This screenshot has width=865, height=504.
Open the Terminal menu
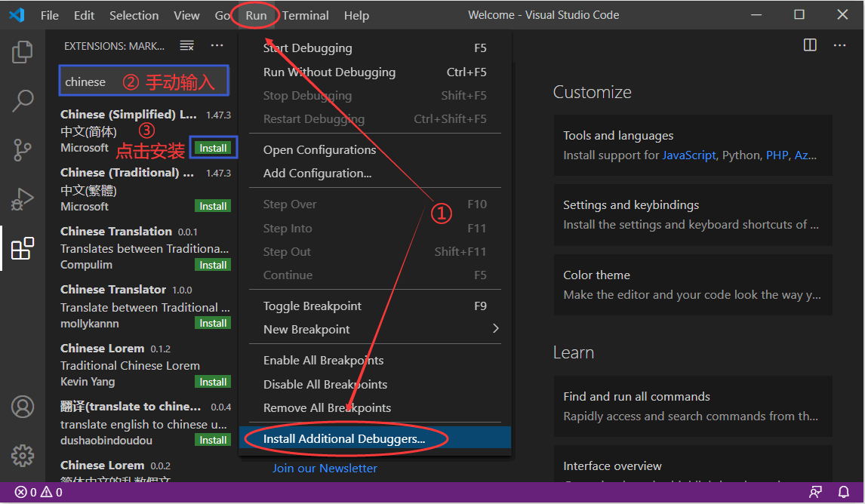click(306, 15)
